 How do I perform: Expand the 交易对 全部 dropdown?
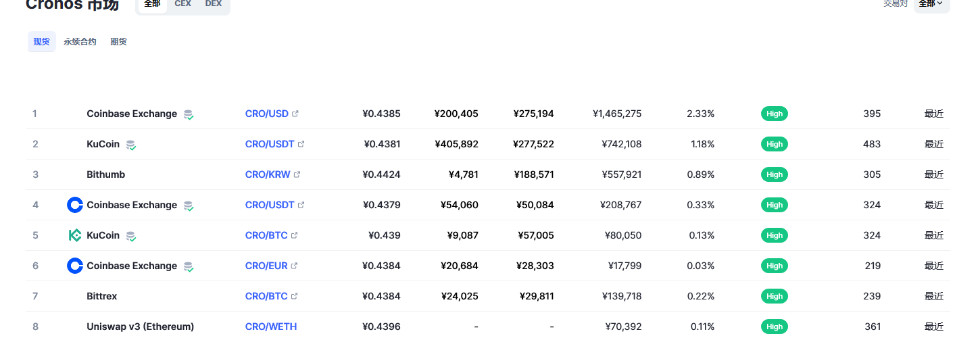pos(931,4)
